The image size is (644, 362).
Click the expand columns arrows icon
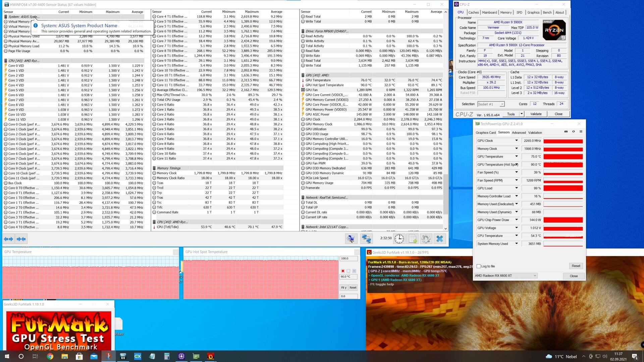[x=8, y=239]
